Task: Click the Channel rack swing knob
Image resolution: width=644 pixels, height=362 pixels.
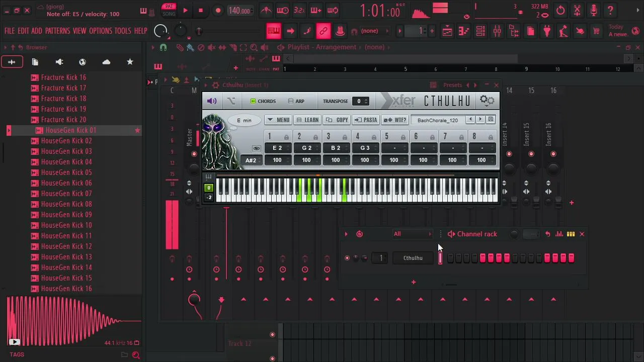Action: tap(514, 234)
